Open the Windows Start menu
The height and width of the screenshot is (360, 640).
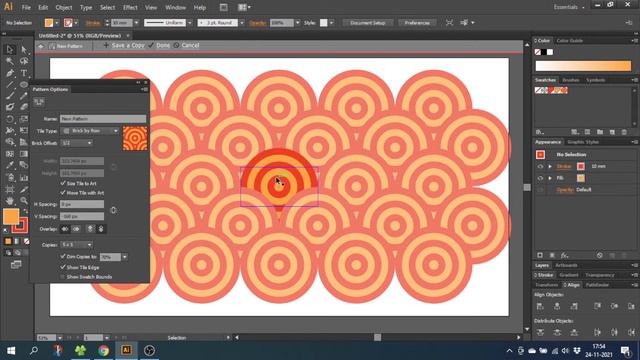coord(11,350)
